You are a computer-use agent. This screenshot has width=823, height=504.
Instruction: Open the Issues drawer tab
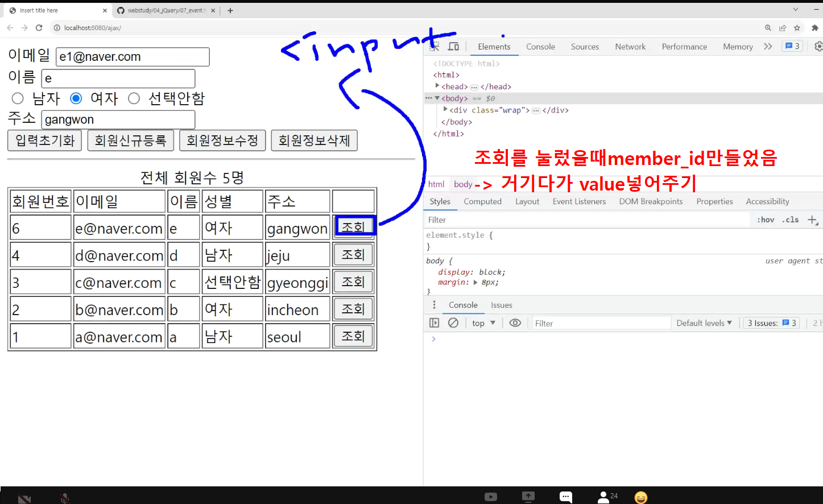point(502,305)
